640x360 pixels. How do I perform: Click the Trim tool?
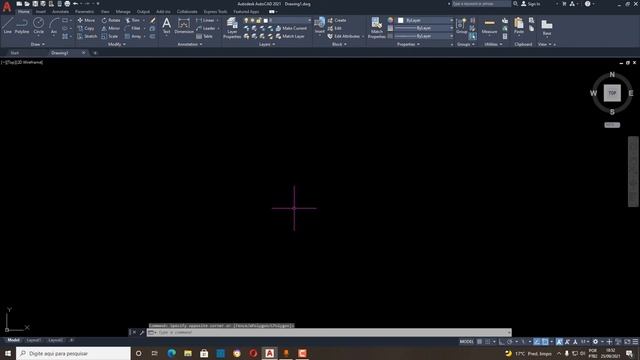pos(133,20)
